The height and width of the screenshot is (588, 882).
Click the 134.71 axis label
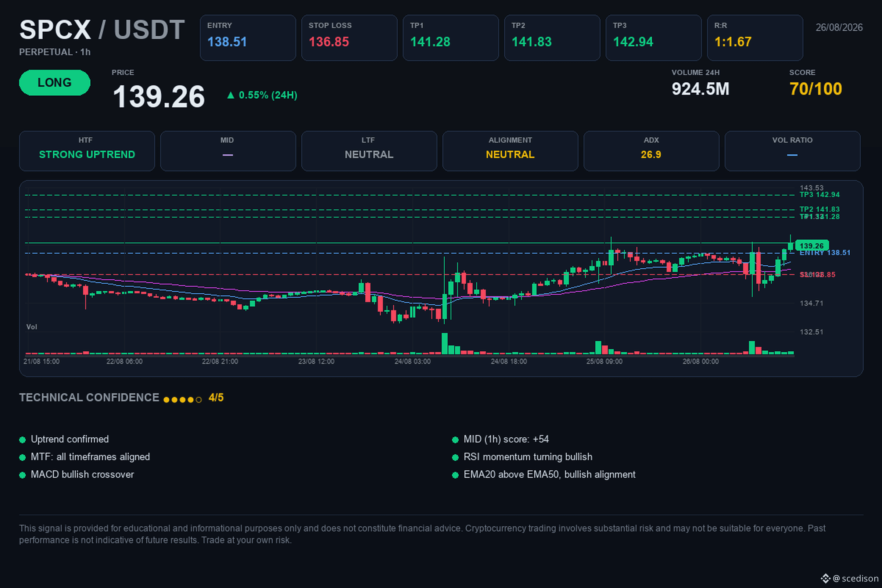tap(811, 304)
